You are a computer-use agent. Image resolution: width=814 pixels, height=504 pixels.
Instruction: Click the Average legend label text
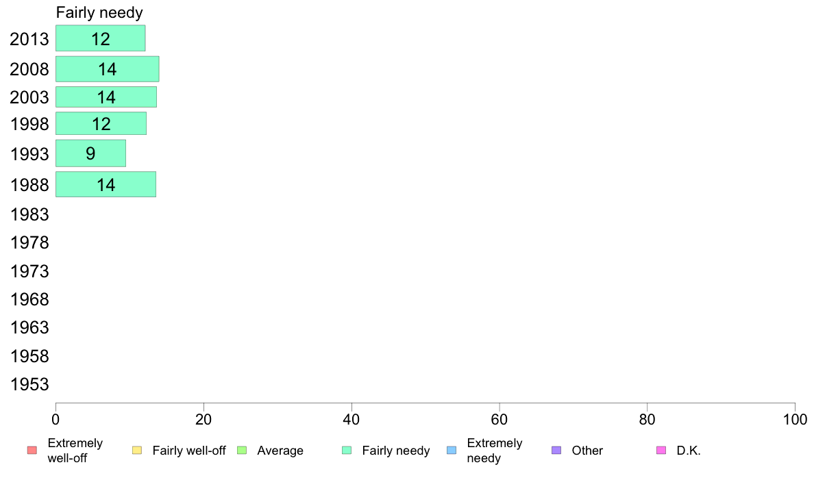(280, 451)
